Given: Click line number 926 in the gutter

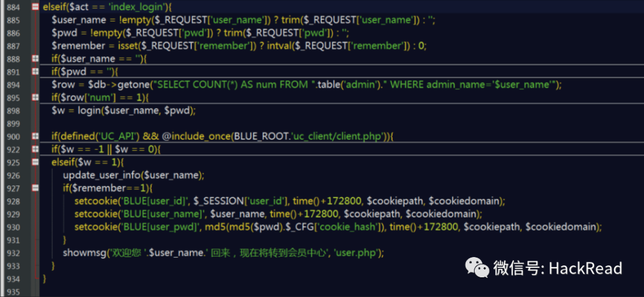Looking at the screenshot, I should coord(13,175).
